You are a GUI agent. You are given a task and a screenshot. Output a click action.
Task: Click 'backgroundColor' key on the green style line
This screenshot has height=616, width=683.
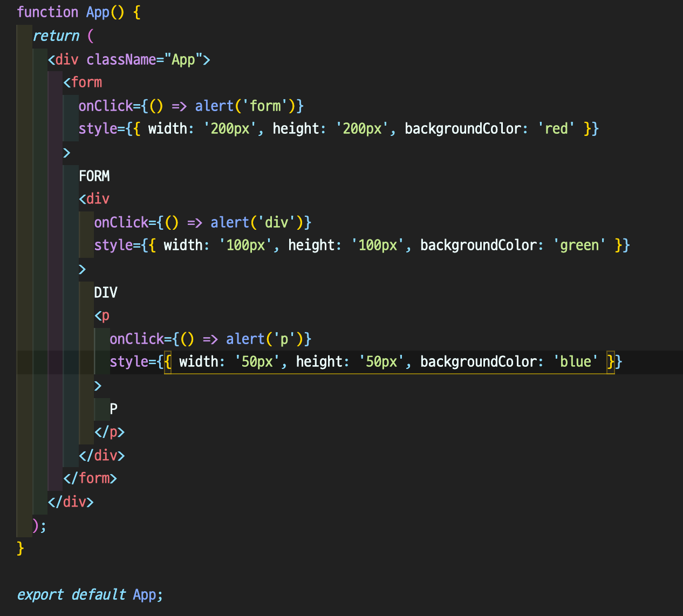coord(479,245)
